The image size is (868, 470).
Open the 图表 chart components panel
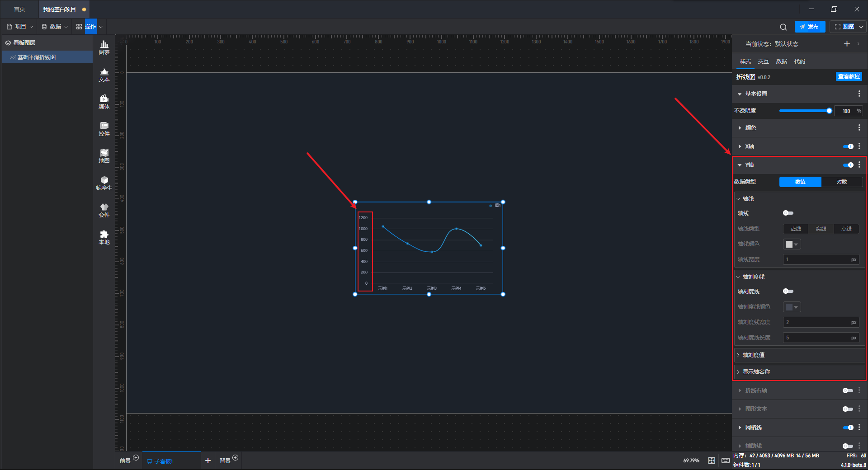[104, 47]
